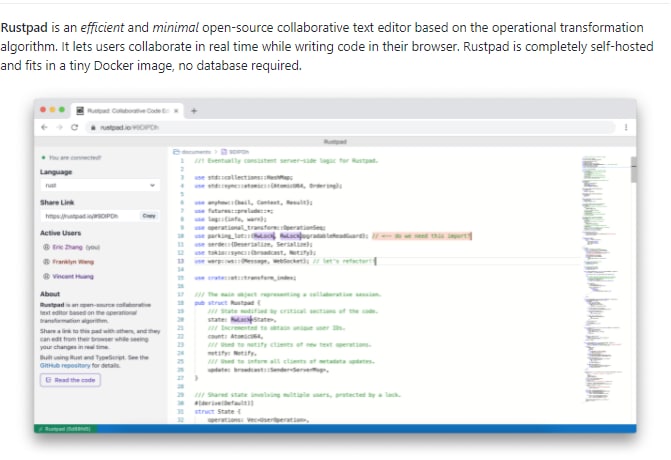Click the green connected status dot
671x460 pixels.
tap(43, 158)
